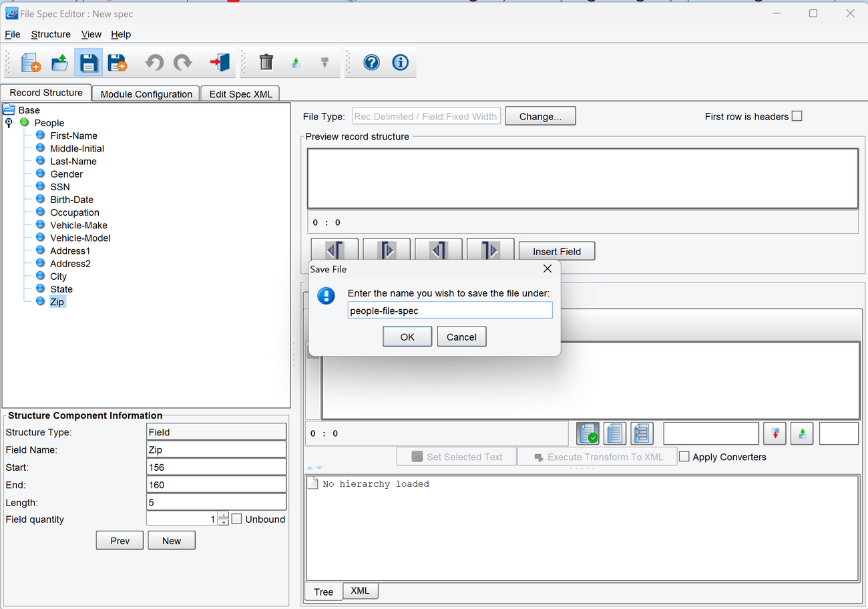Switch to Edit Spec XML tab
This screenshot has height=609, width=868.
click(x=240, y=94)
